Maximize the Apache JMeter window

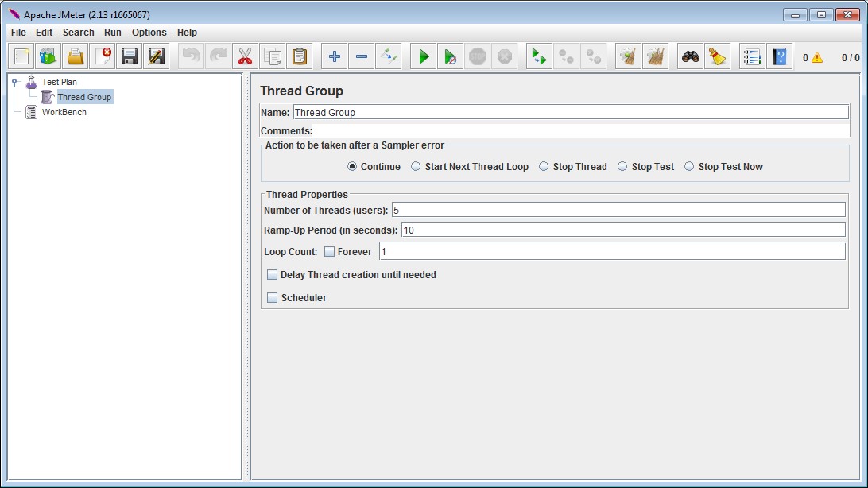822,15
